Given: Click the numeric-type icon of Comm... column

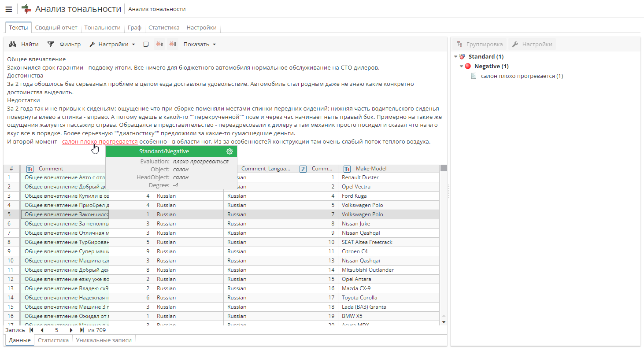Looking at the screenshot, I should (x=303, y=169).
